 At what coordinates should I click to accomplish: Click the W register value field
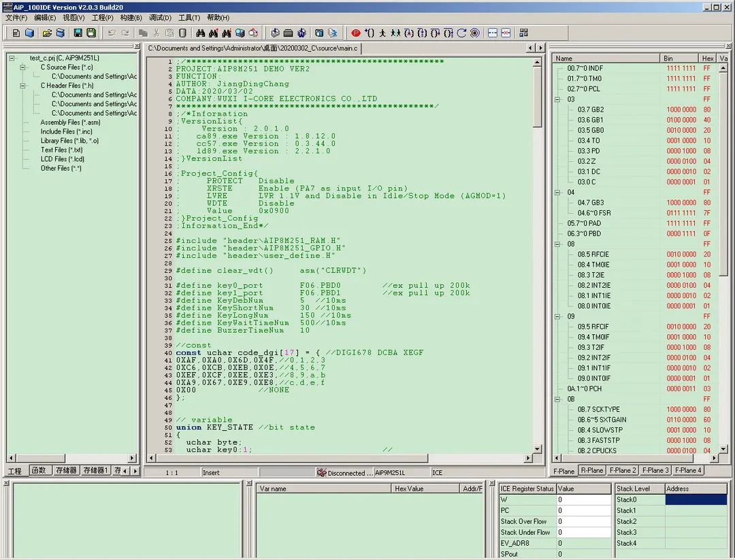[584, 499]
